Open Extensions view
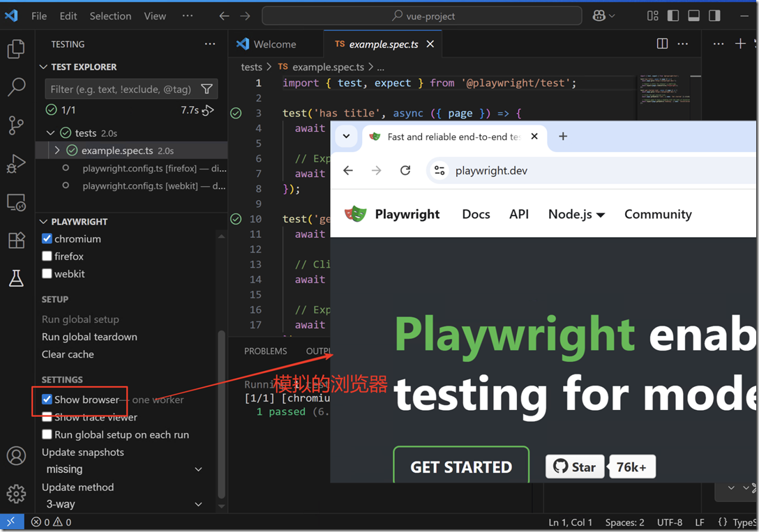Image resolution: width=759 pixels, height=532 pixels. click(x=16, y=241)
